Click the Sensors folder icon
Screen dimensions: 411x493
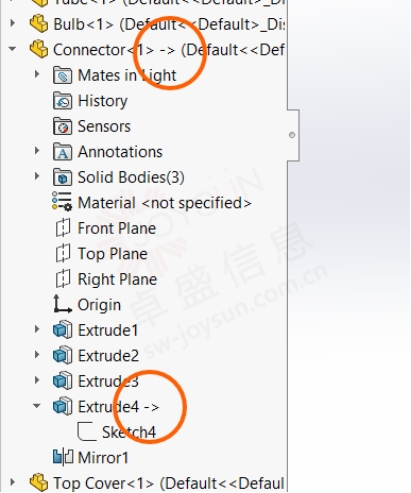(x=62, y=126)
